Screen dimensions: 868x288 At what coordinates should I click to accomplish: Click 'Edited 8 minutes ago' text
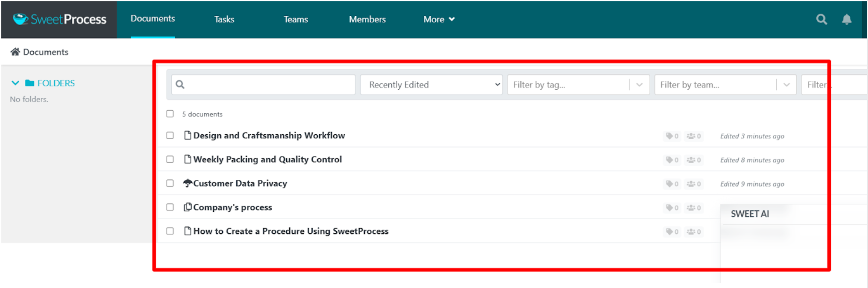(752, 160)
